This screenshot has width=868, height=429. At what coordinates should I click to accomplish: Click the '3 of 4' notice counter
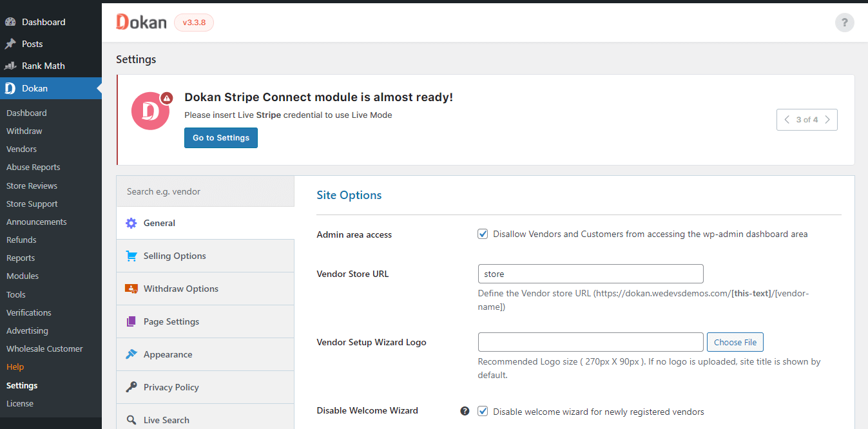[x=807, y=120]
